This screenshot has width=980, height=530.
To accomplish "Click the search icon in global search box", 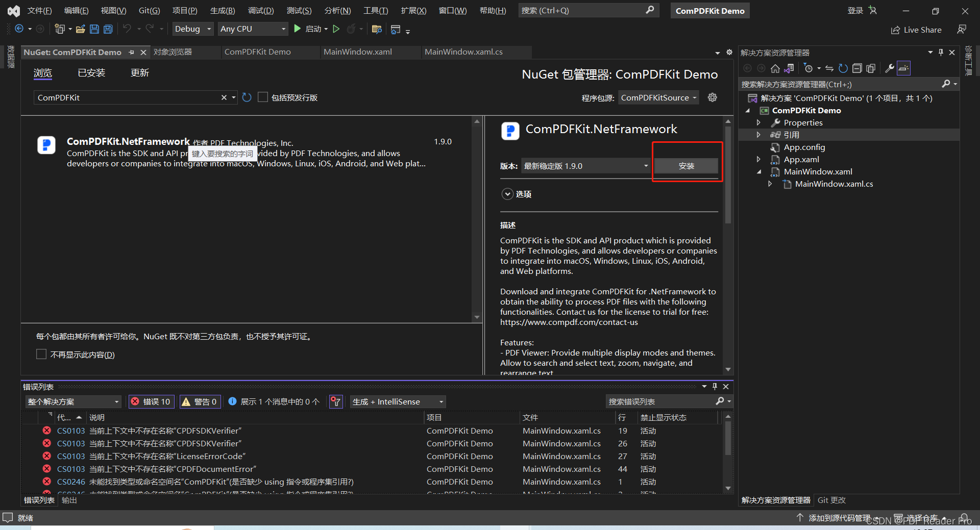I will [x=650, y=10].
